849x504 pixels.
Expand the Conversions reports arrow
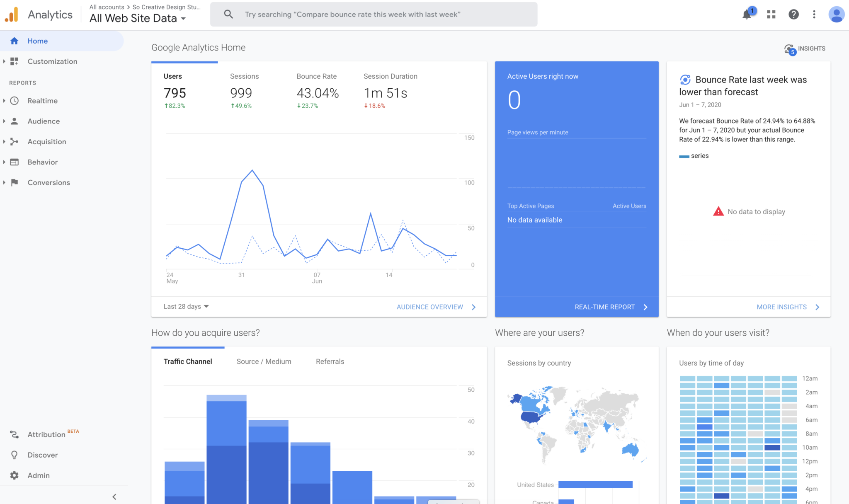pos(4,182)
